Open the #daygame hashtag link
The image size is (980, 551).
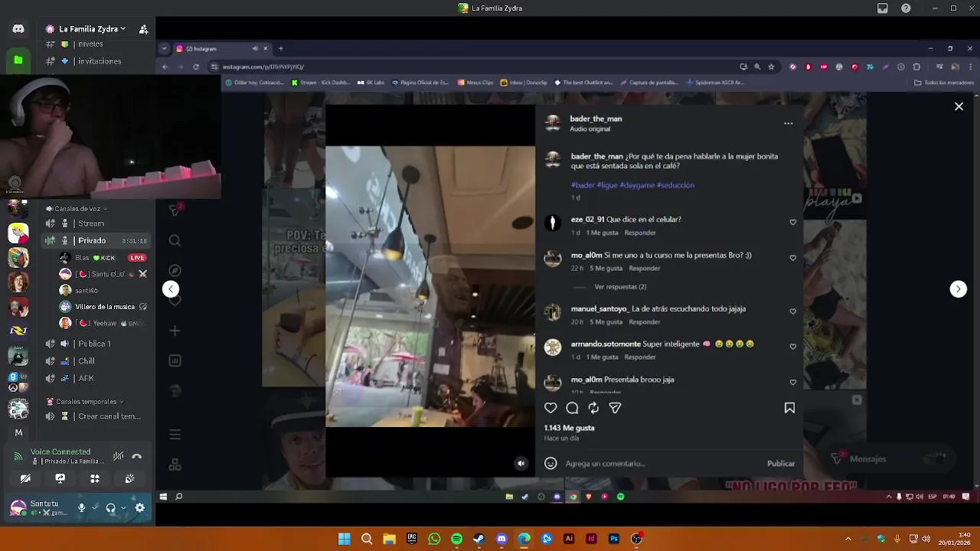coord(636,185)
